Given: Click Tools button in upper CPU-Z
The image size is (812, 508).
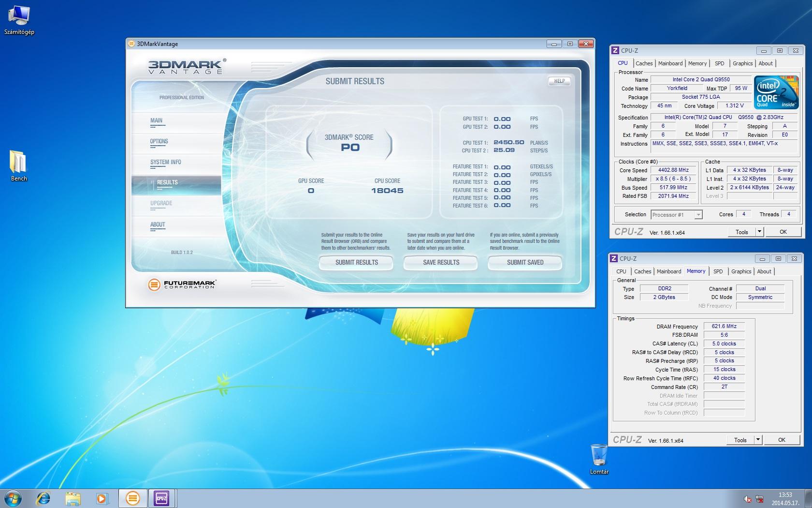Looking at the screenshot, I should (x=742, y=232).
